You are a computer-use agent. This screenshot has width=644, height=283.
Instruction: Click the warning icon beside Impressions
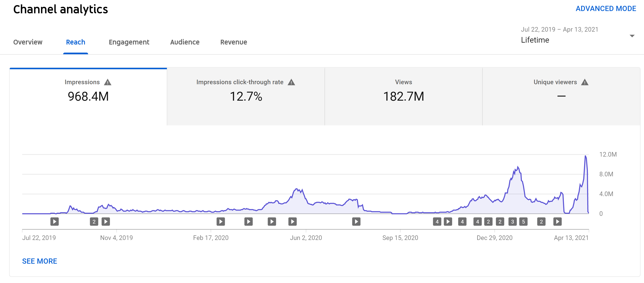coord(107,82)
